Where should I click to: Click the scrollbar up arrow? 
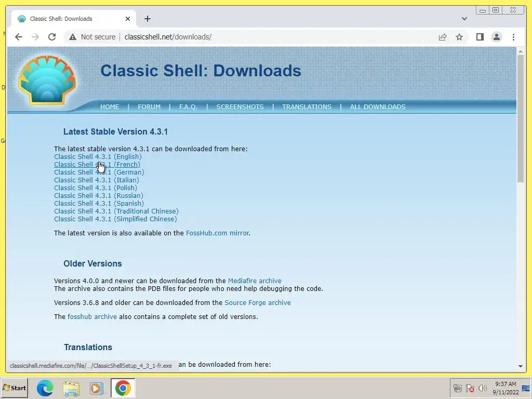coord(521,51)
